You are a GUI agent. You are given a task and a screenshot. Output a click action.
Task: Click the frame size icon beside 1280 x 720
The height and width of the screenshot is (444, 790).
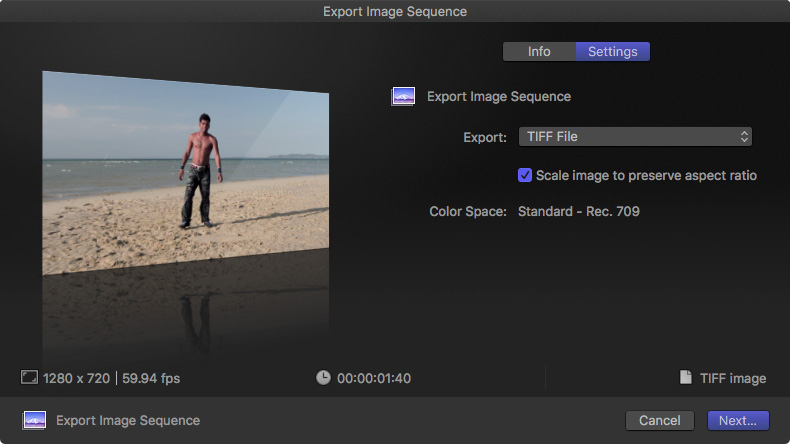coord(29,377)
